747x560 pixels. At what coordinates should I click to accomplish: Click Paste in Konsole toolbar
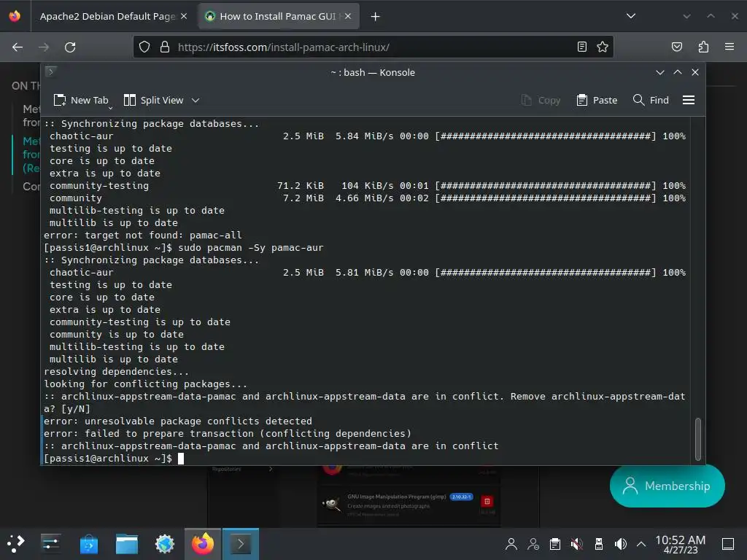point(597,100)
